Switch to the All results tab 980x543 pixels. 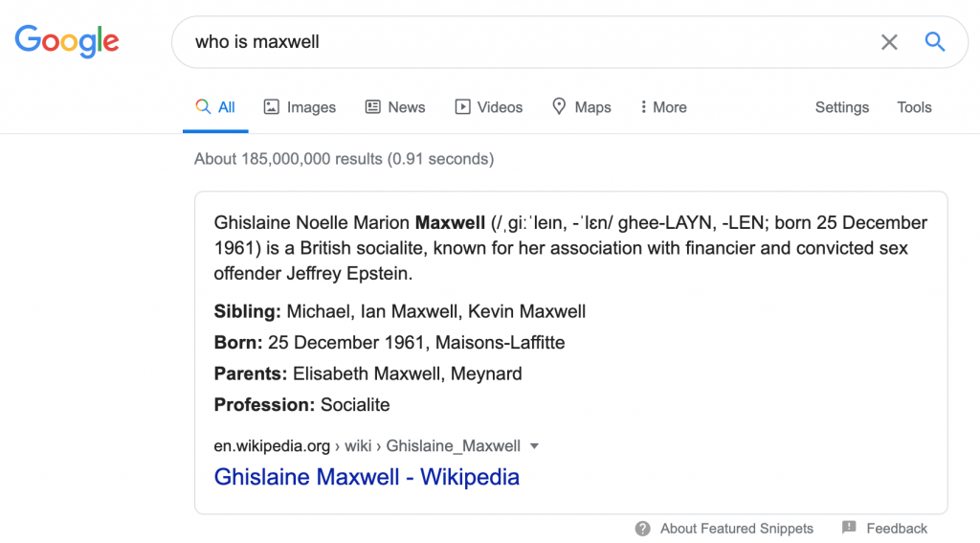pos(216,107)
